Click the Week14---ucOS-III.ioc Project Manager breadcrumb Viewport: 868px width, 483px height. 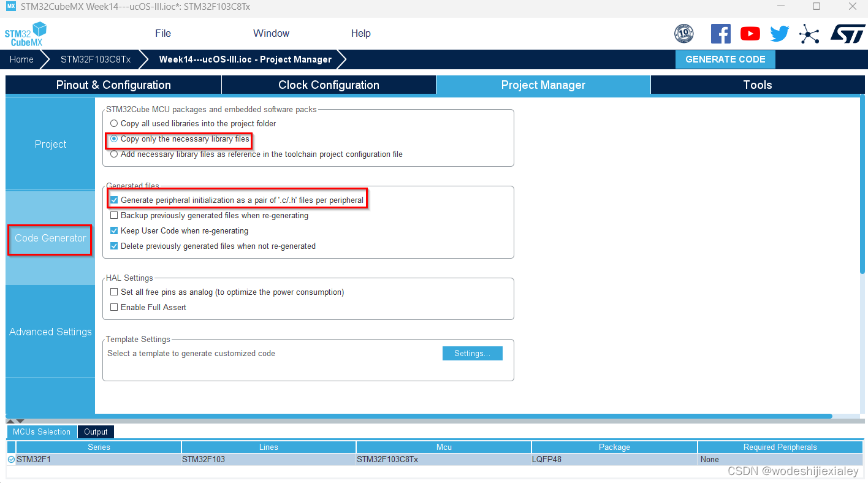tap(245, 59)
